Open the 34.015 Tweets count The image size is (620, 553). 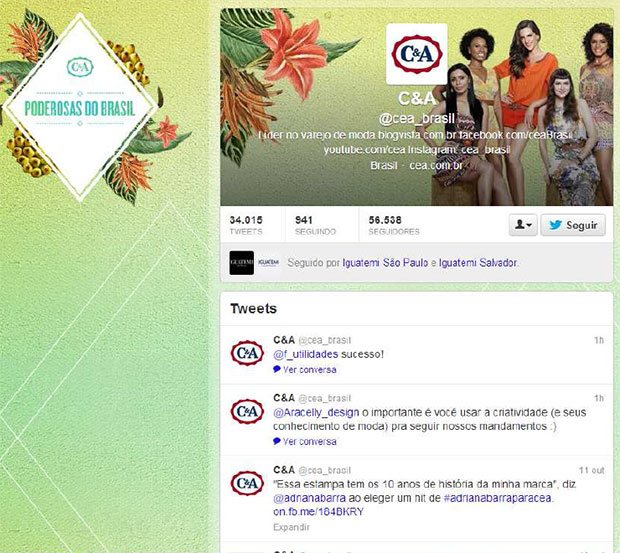pos(246,225)
